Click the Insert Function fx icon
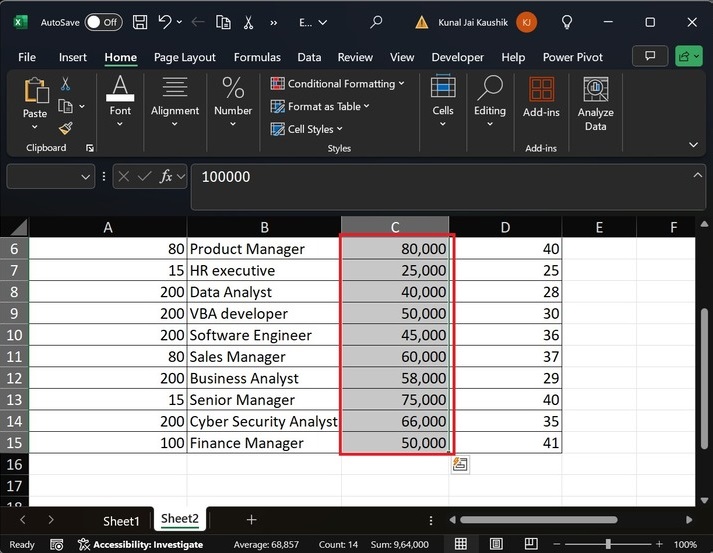The image size is (713, 553). point(167,176)
